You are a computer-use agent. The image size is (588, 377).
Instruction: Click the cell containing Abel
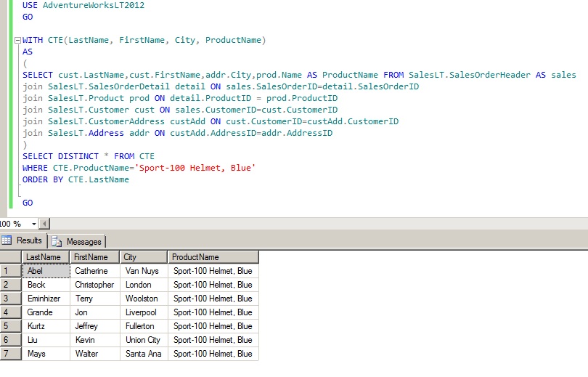point(46,271)
